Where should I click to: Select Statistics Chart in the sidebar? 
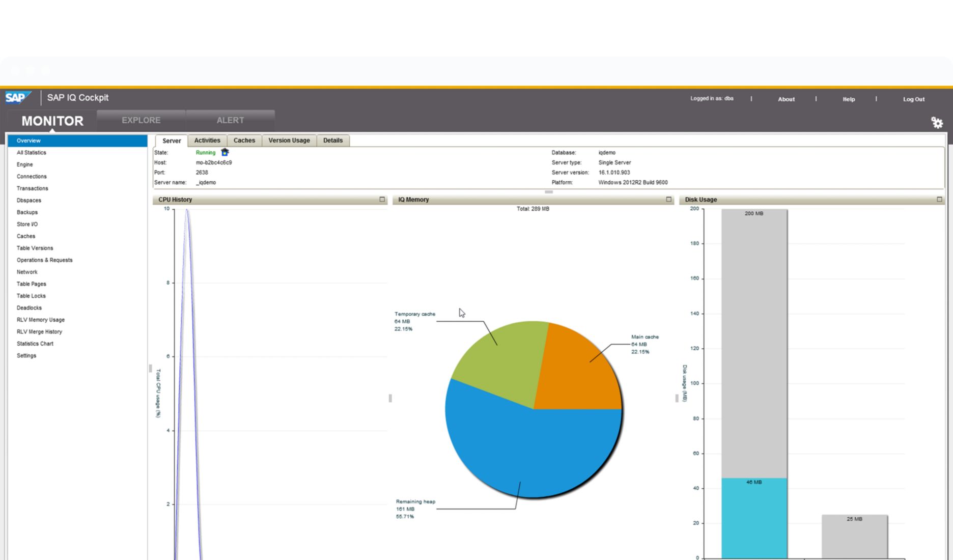(x=35, y=343)
